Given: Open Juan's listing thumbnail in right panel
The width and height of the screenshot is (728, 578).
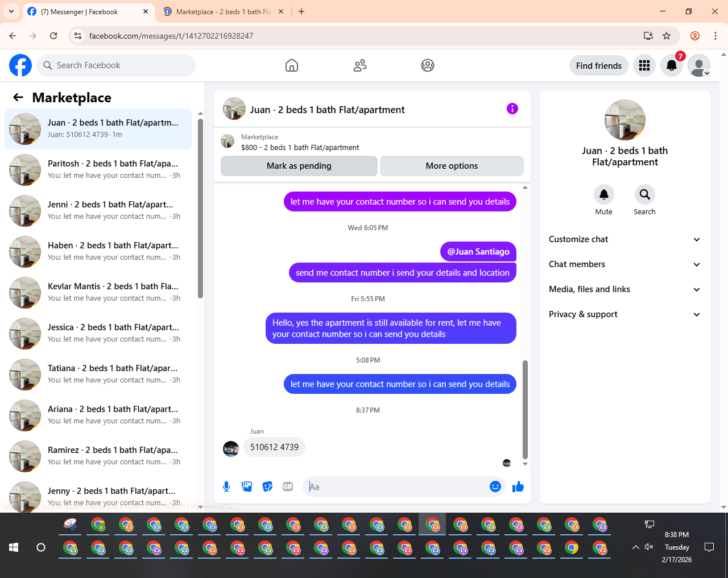Looking at the screenshot, I should [625, 120].
